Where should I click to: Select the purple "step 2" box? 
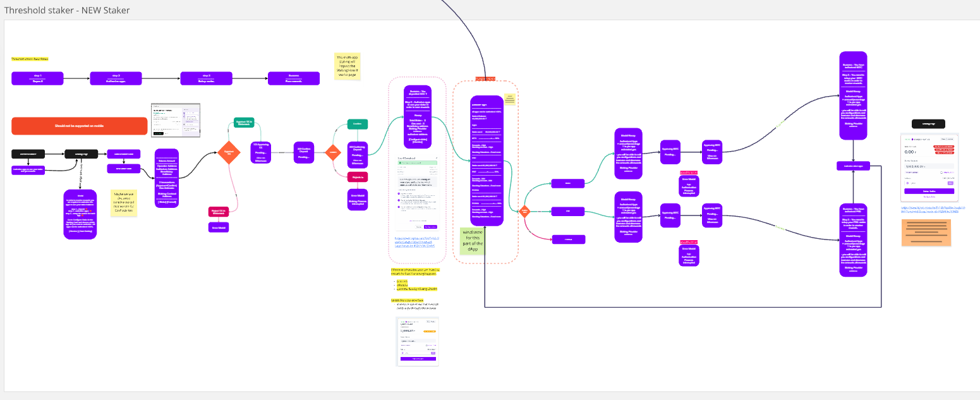[x=116, y=78]
